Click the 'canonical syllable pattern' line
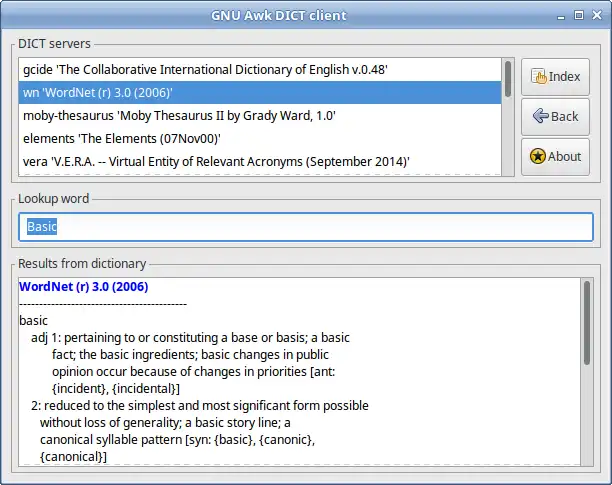612x485 pixels. pos(178,440)
